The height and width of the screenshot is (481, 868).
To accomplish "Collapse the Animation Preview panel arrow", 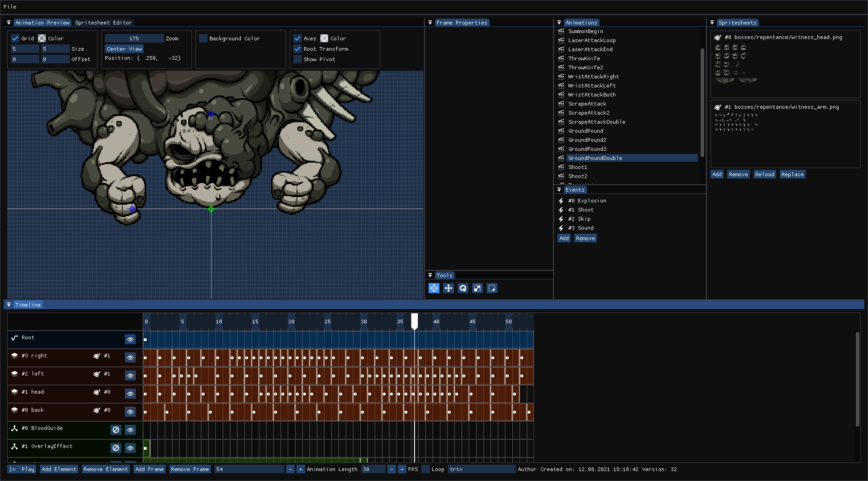I will point(9,23).
